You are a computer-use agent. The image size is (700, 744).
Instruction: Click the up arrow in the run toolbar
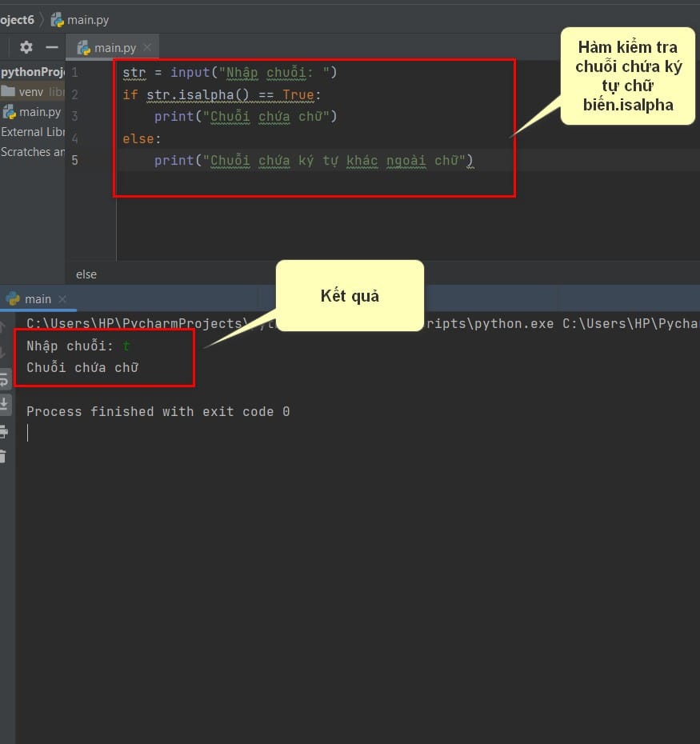coord(3,326)
